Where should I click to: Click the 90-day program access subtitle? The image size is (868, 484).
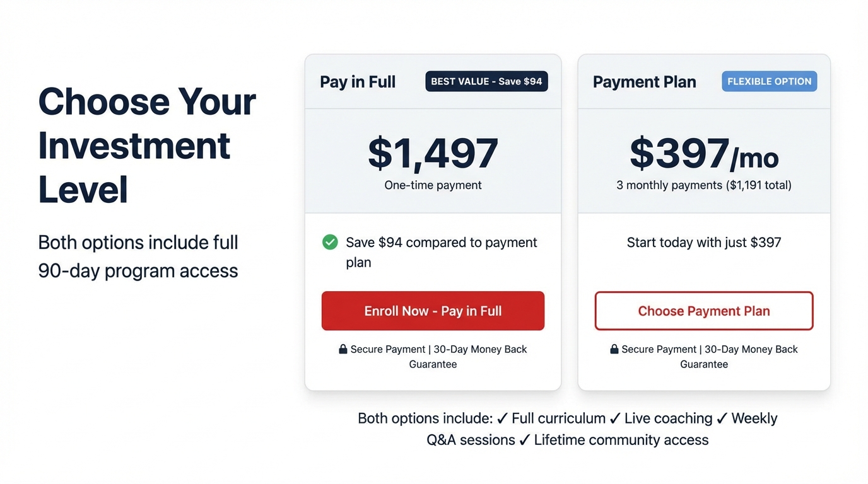[138, 271]
